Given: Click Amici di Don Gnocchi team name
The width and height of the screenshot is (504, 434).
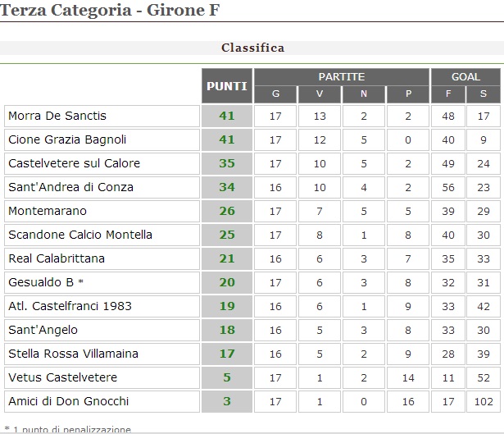Looking at the screenshot, I should coord(68,401).
